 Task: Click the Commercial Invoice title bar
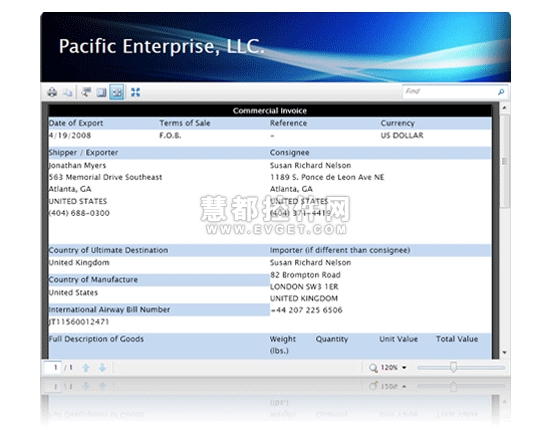(270, 111)
